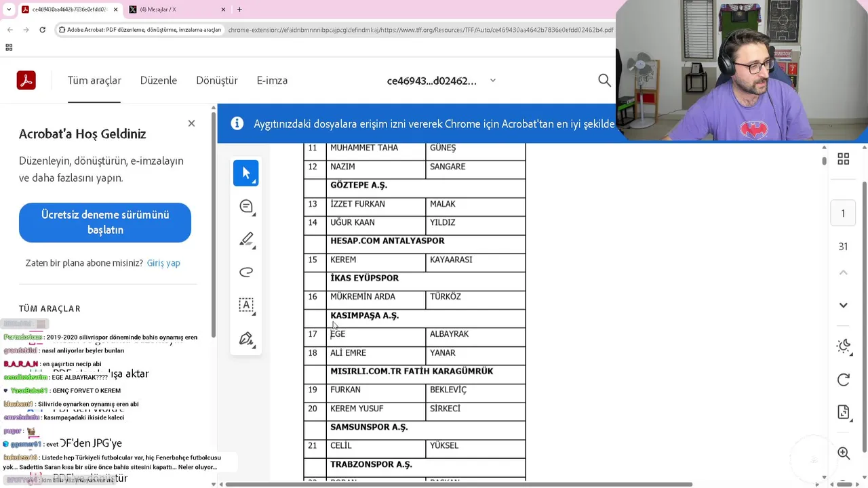
Task: Open the Chrome apps grid icon
Action: tap(9, 47)
